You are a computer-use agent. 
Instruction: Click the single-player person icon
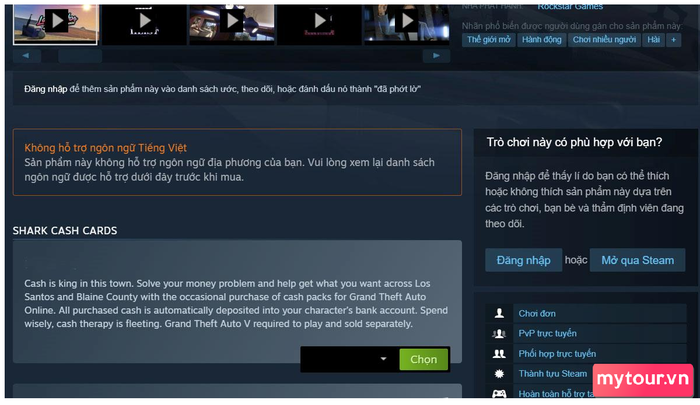pos(499,313)
